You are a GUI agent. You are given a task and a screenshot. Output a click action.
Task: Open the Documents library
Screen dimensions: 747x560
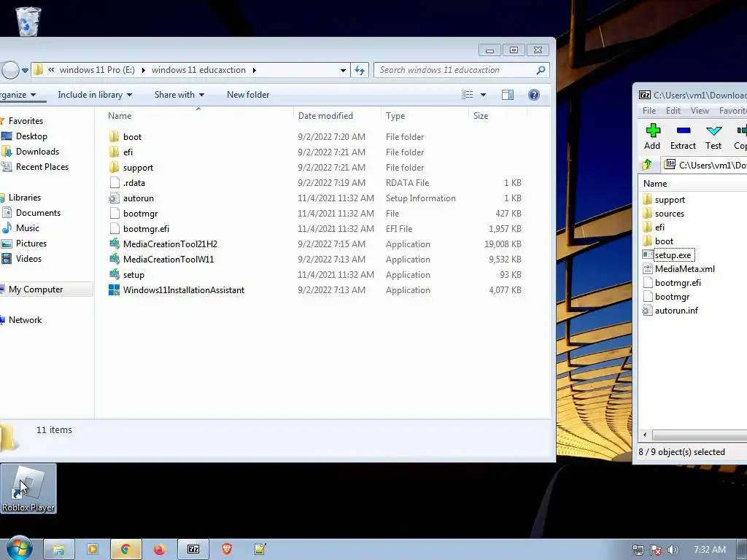tap(38, 213)
